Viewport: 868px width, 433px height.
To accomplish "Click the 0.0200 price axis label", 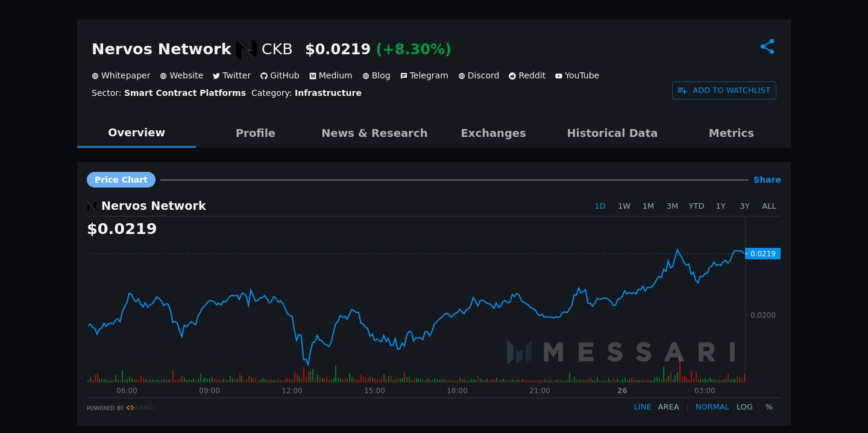I will pyautogui.click(x=763, y=315).
